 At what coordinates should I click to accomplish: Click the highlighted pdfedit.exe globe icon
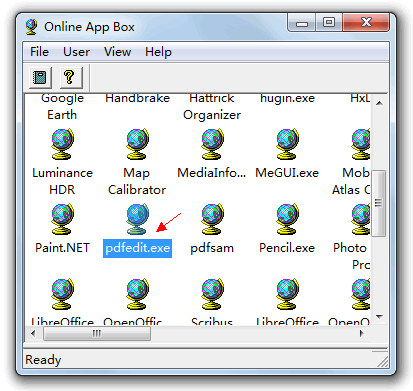(137, 219)
